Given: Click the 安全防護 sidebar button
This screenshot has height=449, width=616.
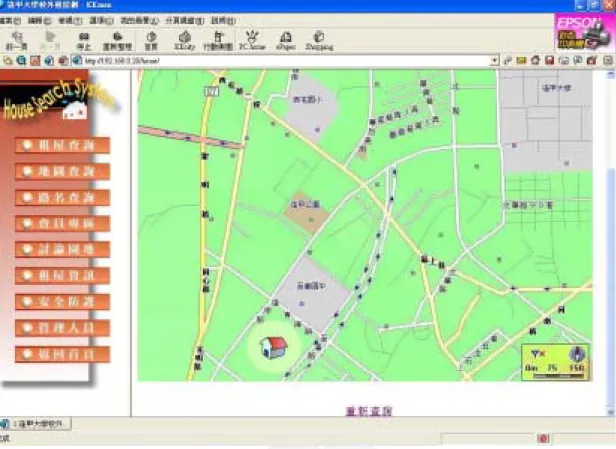Looking at the screenshot, I should (62, 302).
